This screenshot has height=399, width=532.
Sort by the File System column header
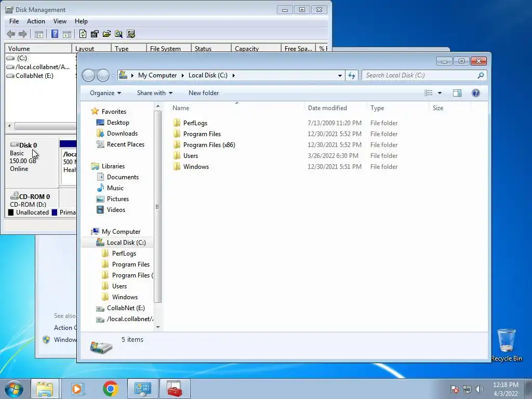coord(169,48)
